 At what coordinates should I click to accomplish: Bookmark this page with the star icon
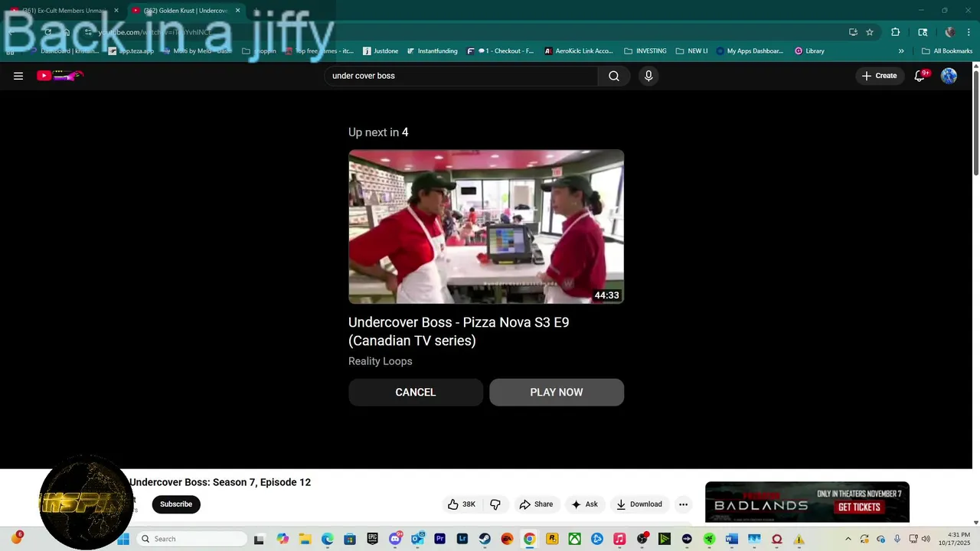pyautogui.click(x=870, y=32)
